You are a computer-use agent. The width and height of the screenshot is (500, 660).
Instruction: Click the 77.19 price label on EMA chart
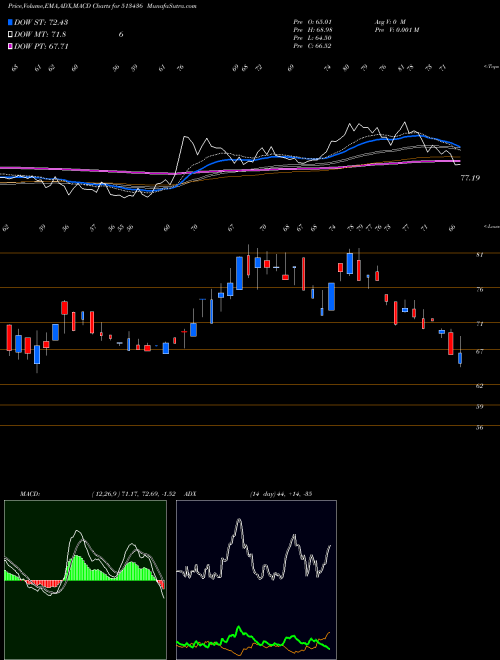point(470,178)
